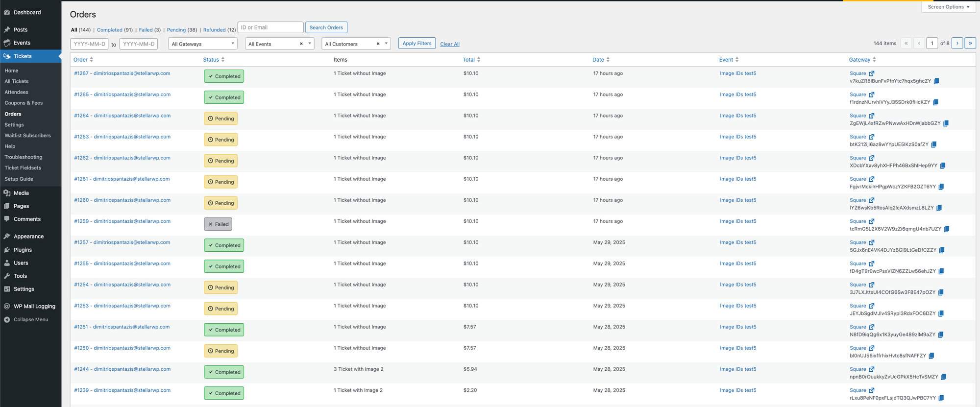Expand Screen Options panel
Image resolution: width=980 pixels, height=407 pixels.
coord(948,7)
